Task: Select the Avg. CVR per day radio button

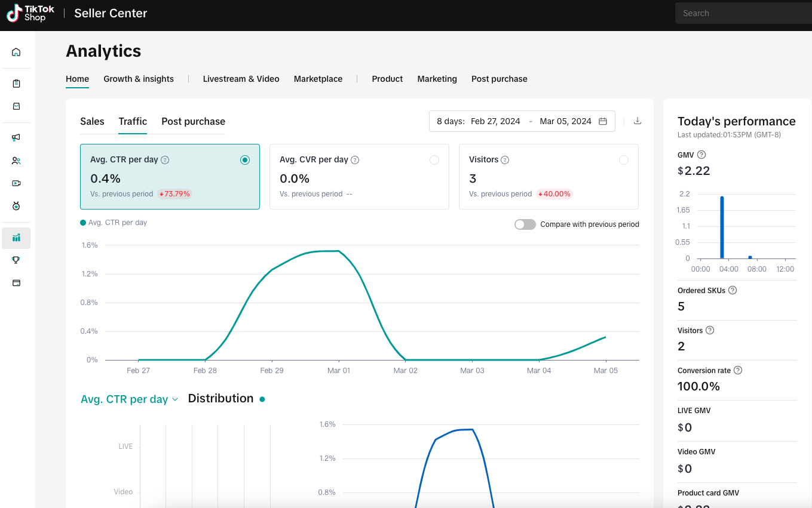Action: pos(434,160)
